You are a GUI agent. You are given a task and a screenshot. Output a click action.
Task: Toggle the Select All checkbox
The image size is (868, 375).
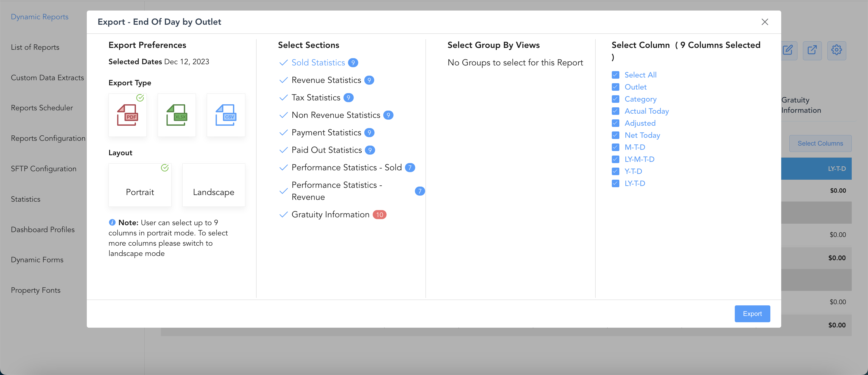(x=615, y=75)
